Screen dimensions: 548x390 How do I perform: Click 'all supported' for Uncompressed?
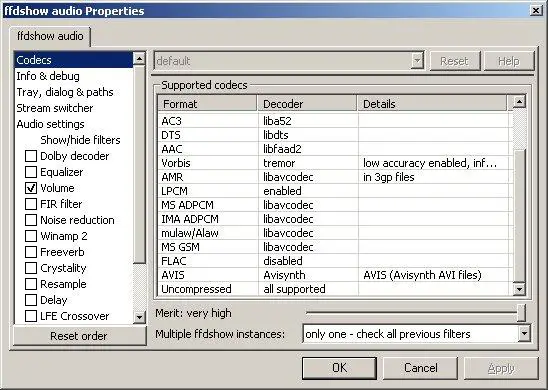tap(294, 289)
